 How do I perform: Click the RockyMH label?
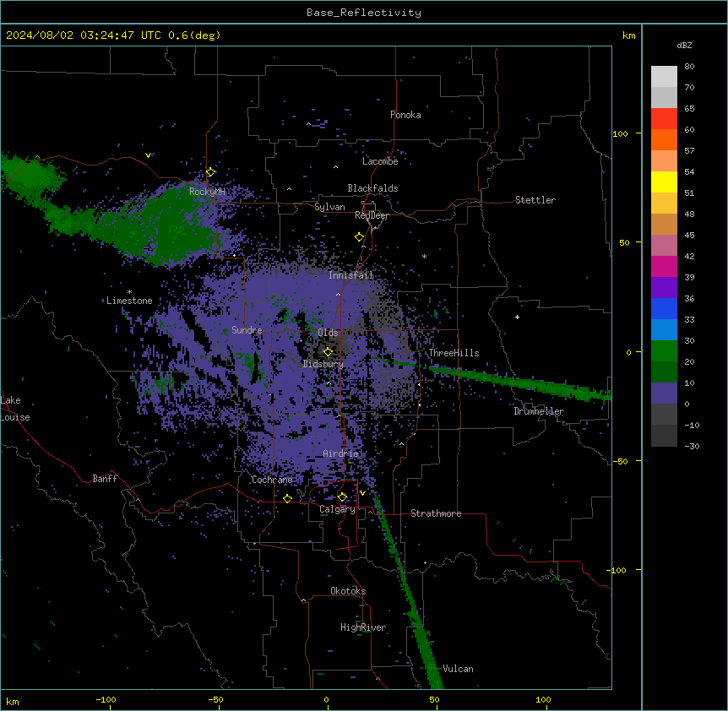(207, 192)
